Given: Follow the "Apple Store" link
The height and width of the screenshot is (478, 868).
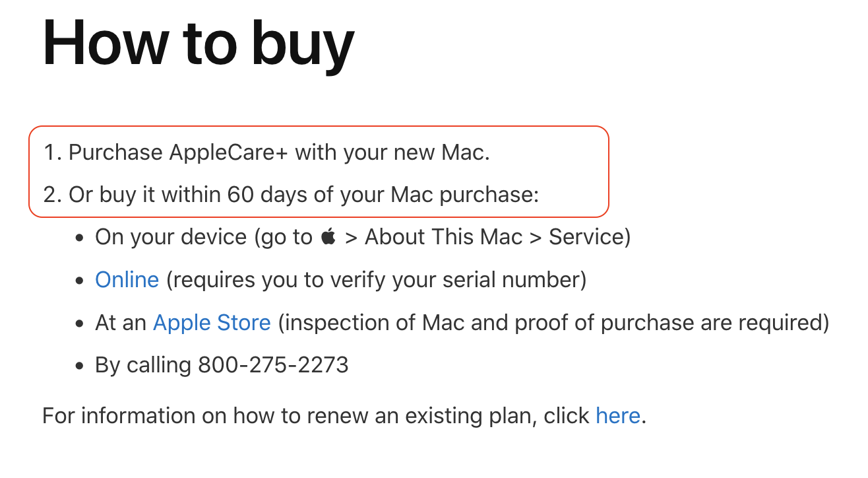Looking at the screenshot, I should coord(212,323).
